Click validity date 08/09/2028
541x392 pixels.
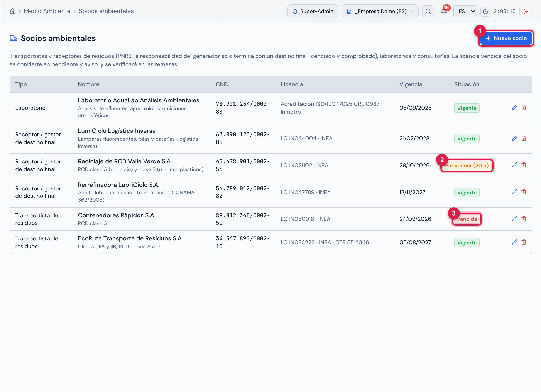pyautogui.click(x=415, y=108)
